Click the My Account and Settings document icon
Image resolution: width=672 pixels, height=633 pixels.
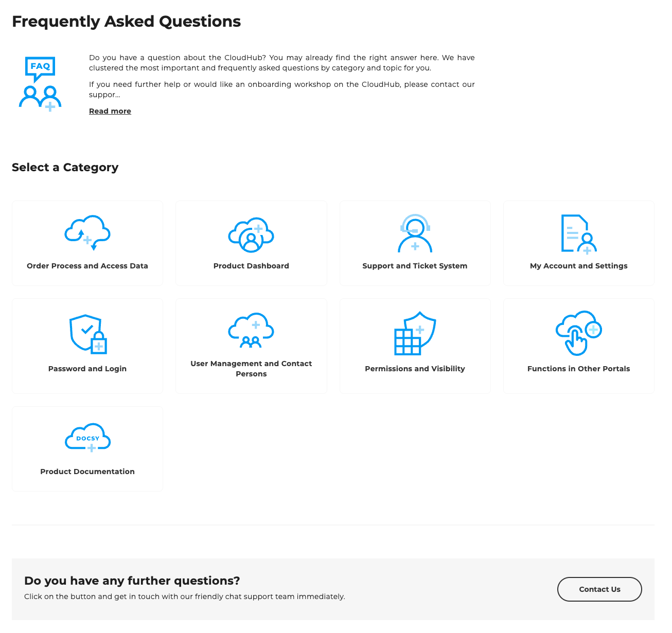click(578, 232)
